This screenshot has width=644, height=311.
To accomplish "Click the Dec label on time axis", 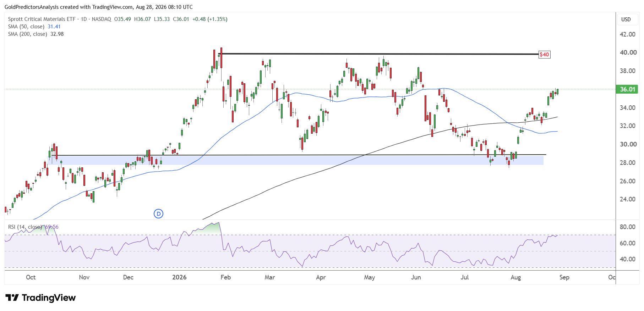I will coord(128,277).
